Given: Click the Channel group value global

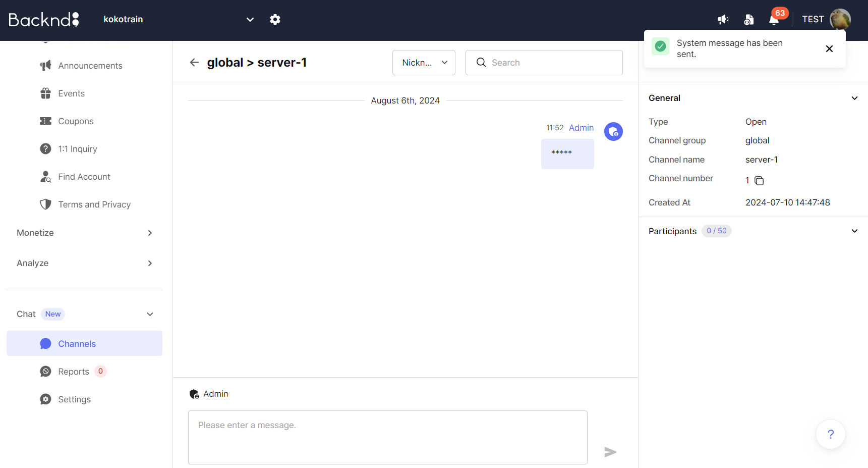Looking at the screenshot, I should 757,140.
